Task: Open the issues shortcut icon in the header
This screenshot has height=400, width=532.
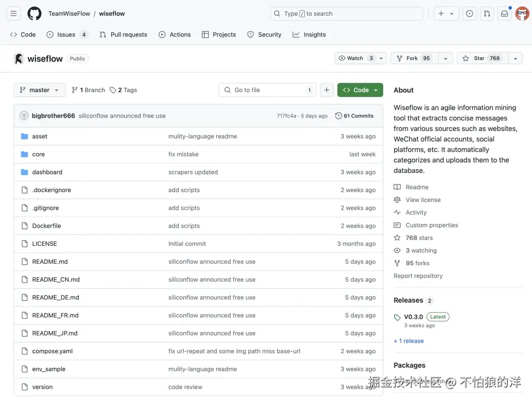Action: tap(469, 14)
